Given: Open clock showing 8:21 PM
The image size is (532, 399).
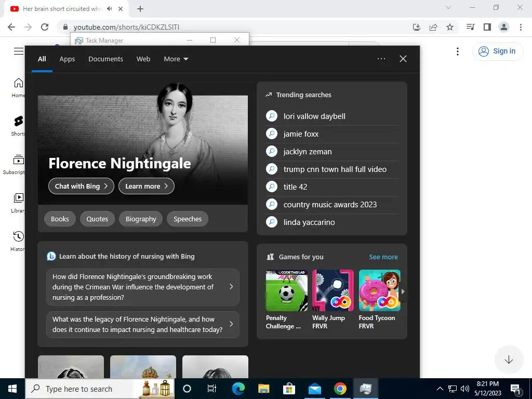Looking at the screenshot, I should click(487, 389).
